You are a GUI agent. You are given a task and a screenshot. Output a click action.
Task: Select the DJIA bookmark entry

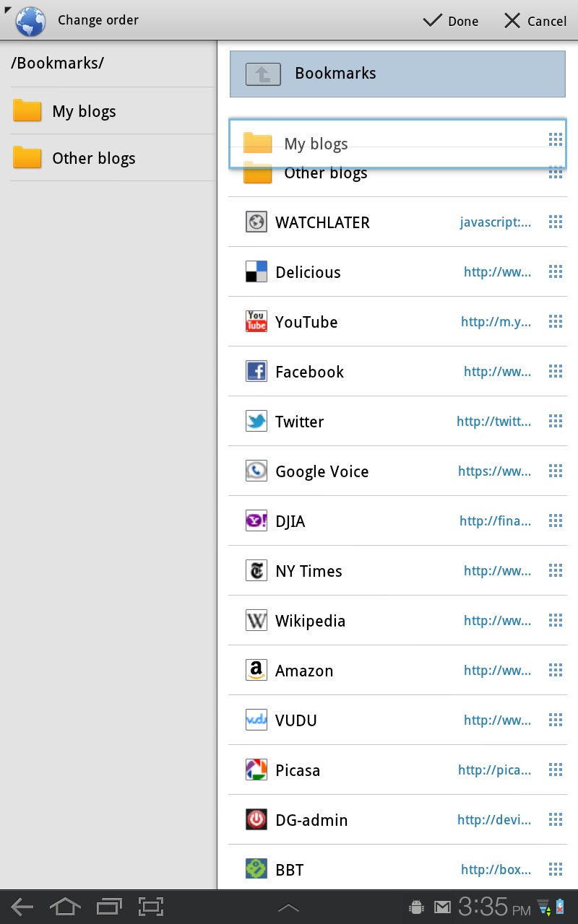click(x=397, y=520)
